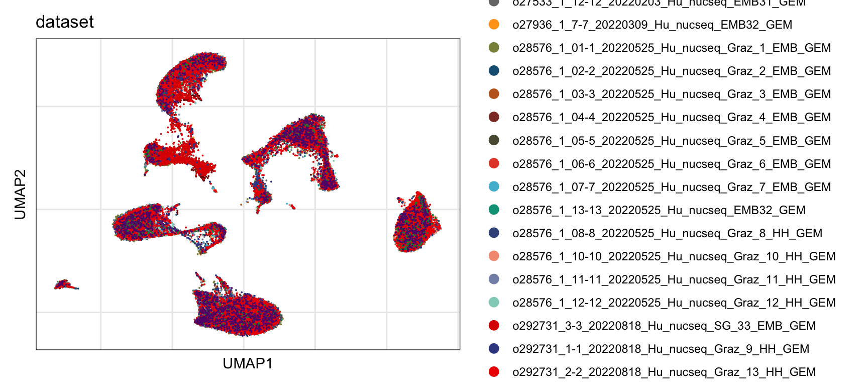868x386 pixels.
Task: Select the mint Graz_12_HH_GEM legend dot
Action: (x=494, y=303)
